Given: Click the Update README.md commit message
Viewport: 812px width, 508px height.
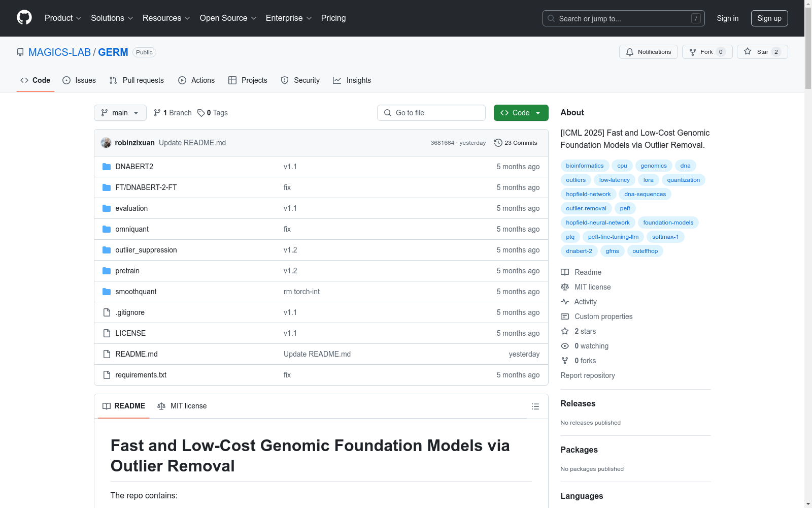Looking at the screenshot, I should 192,143.
